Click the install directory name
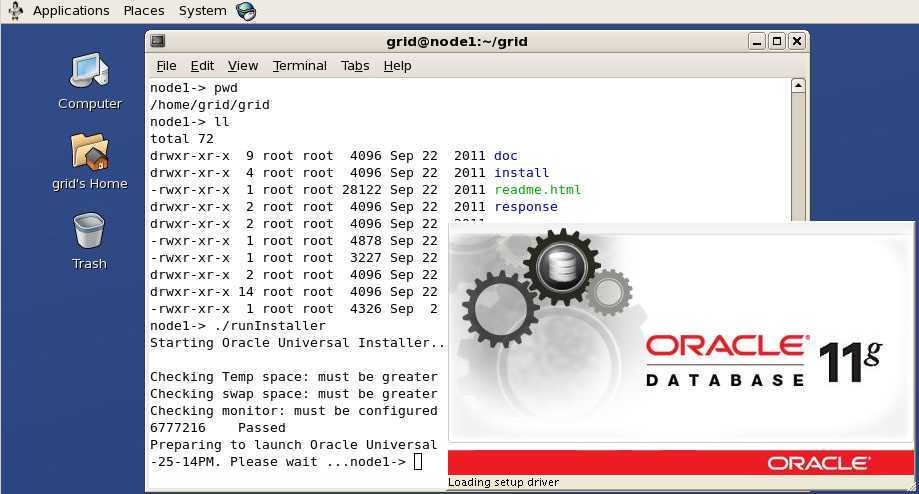Screen dimensions: 919x494 coord(522,173)
